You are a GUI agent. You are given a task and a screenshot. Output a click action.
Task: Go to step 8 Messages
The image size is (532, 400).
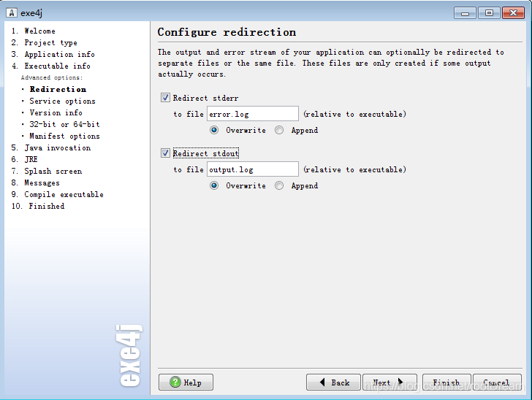tap(35, 182)
